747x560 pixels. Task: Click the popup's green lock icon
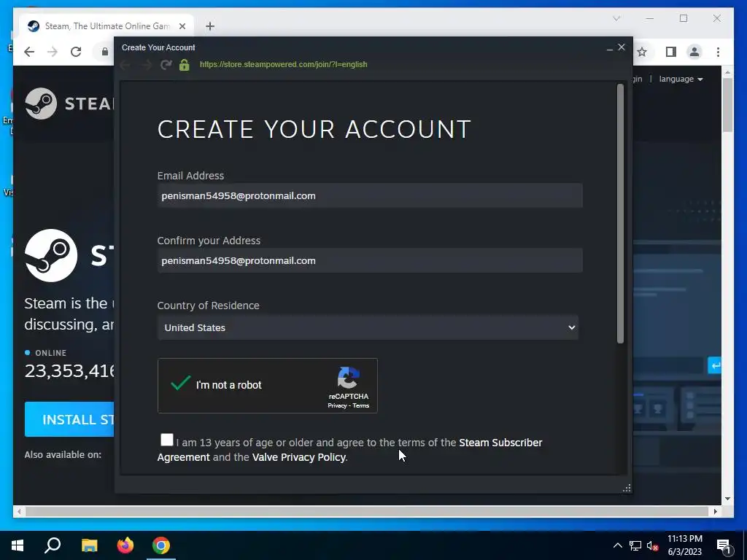[x=185, y=65]
